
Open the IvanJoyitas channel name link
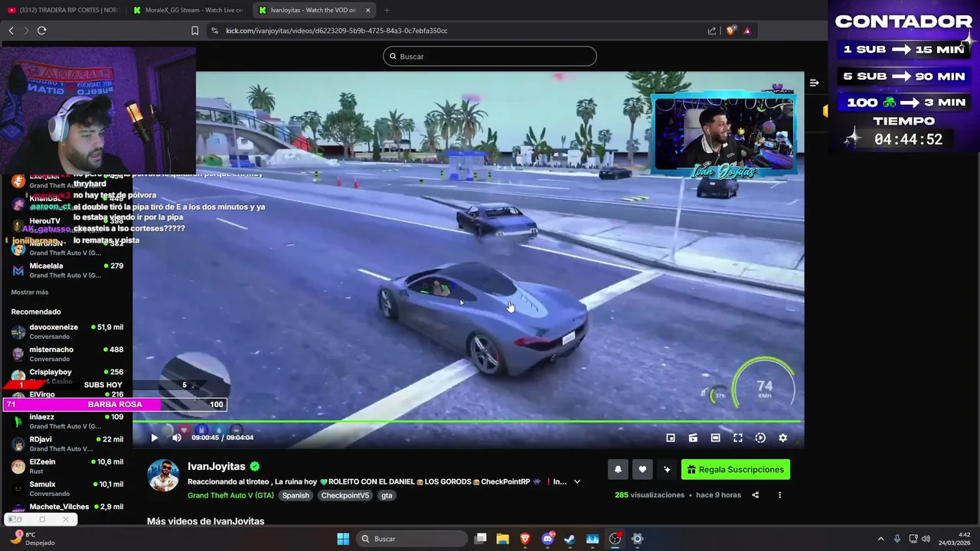(x=217, y=466)
